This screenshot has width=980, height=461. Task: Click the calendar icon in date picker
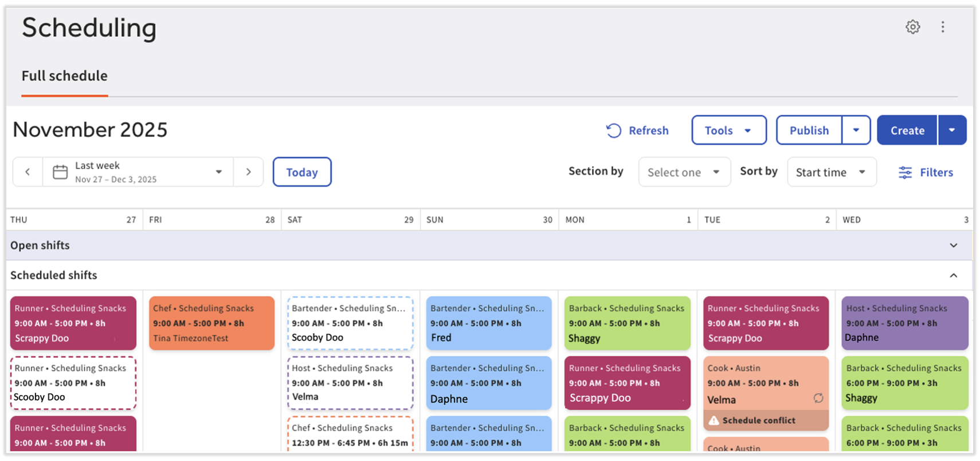point(60,172)
